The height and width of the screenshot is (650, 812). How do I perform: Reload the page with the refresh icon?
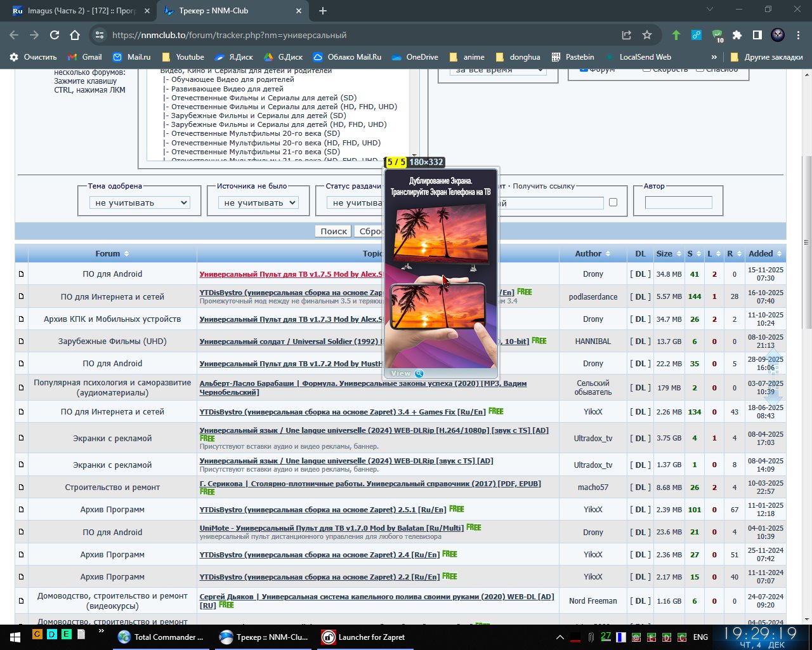click(x=55, y=35)
